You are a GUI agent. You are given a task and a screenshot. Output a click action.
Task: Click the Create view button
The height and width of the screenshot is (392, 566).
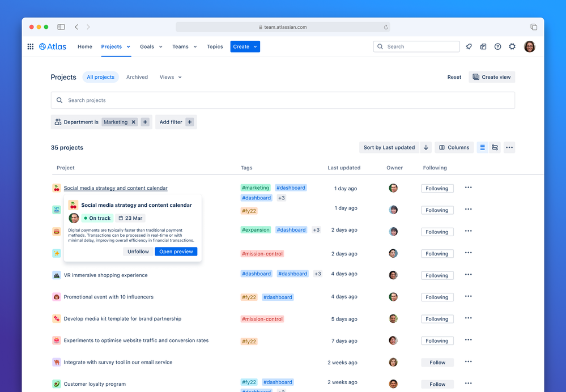click(x=492, y=77)
